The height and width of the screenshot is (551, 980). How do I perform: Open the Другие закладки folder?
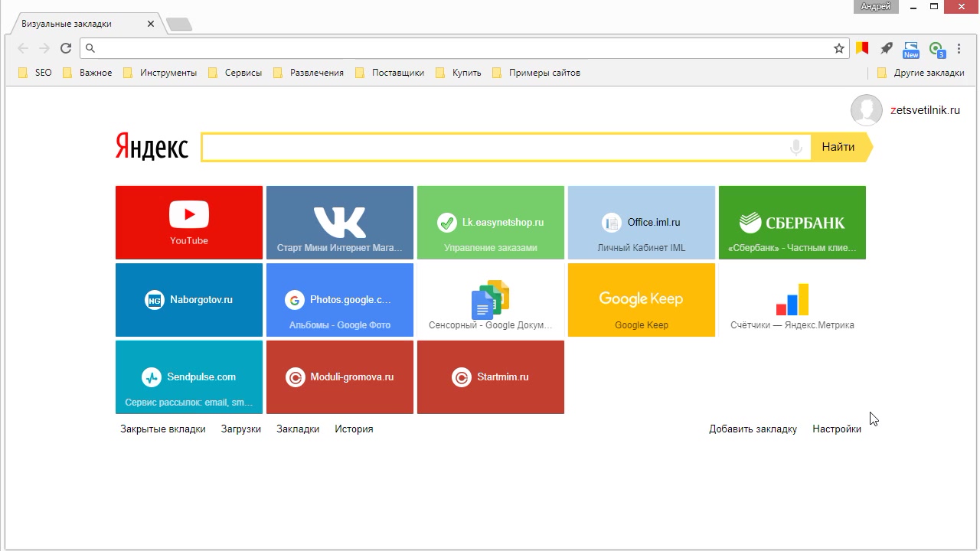coord(921,73)
